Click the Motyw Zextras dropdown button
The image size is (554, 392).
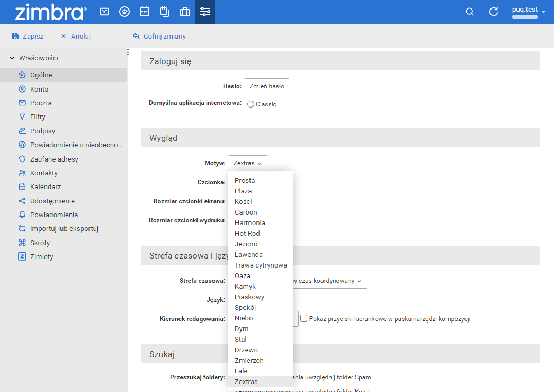248,163
